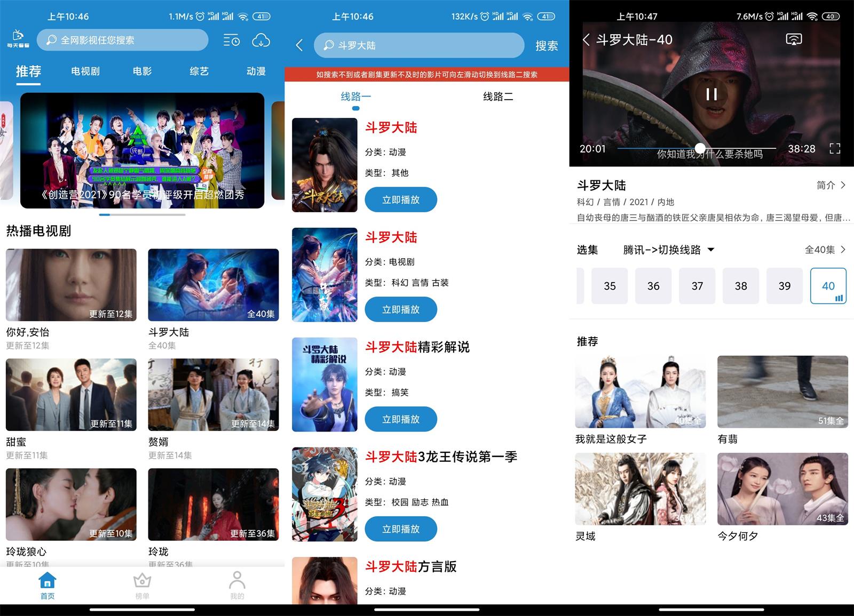
Task: Tap the 首页 home icon in bottom navigation
Action: point(46,585)
